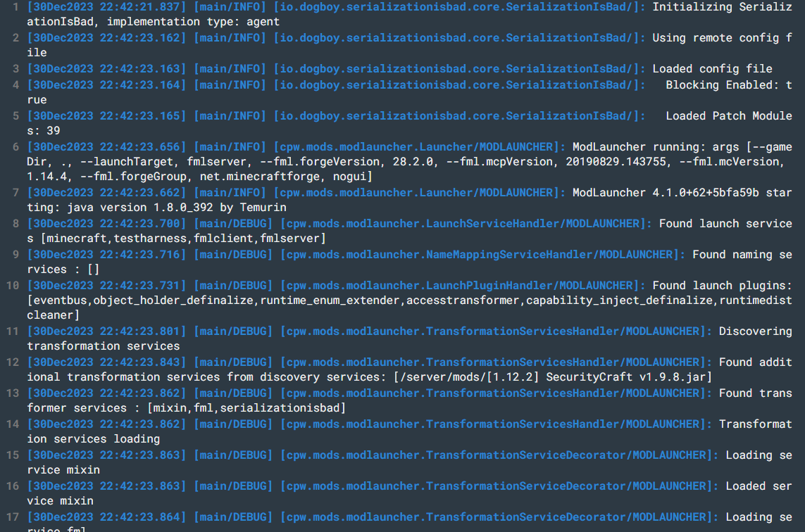Click 'Discovering' message on line 11
805x532 pixels.
(x=755, y=331)
